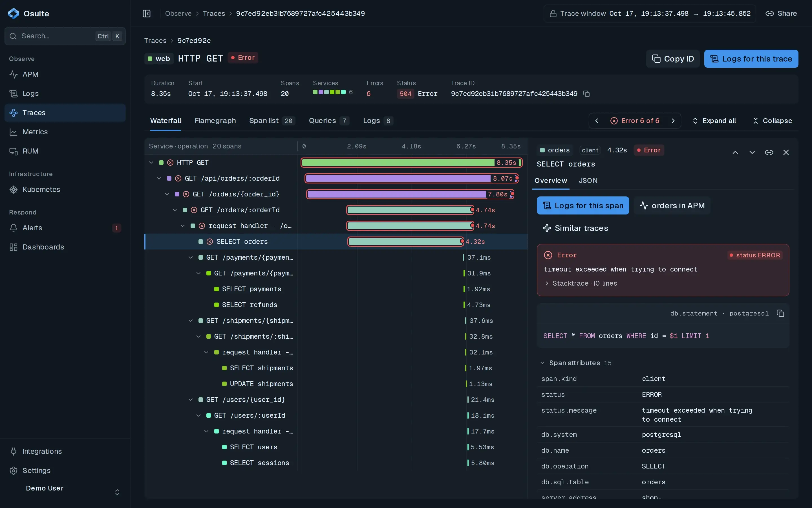This screenshot has width=812, height=508.
Task: Open Settings in sidebar
Action: (x=65, y=470)
